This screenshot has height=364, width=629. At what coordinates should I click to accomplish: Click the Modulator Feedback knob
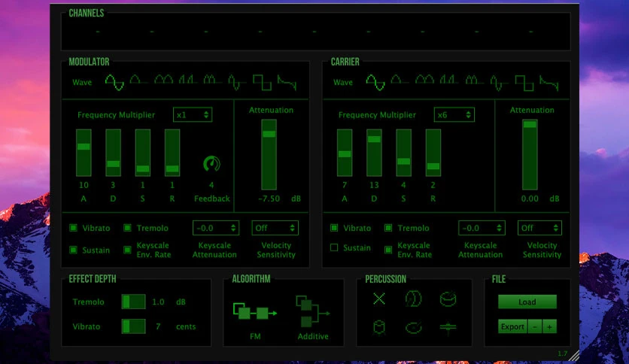211,163
